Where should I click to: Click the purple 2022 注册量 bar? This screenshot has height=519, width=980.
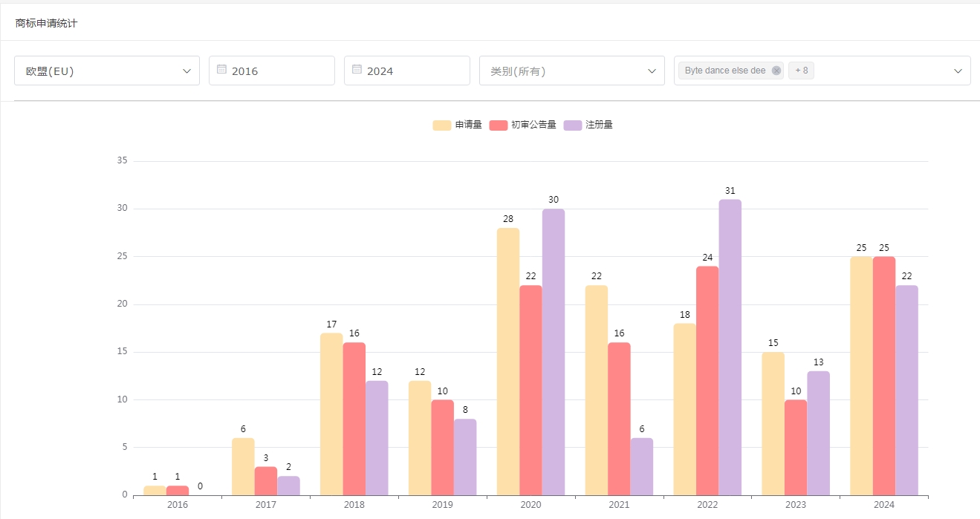click(730, 347)
